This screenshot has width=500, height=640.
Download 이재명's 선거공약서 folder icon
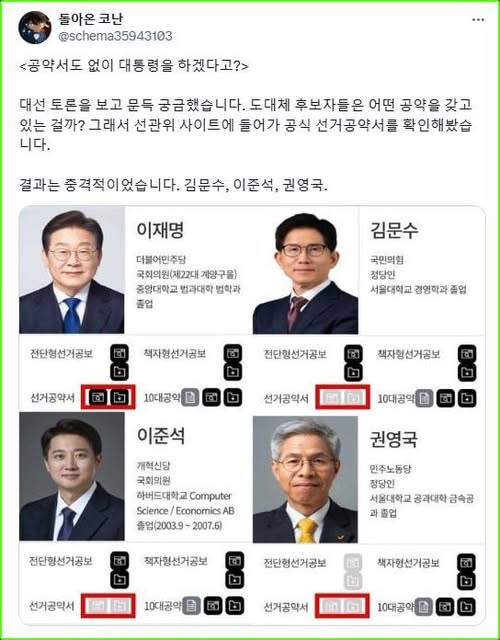[x=119, y=397]
